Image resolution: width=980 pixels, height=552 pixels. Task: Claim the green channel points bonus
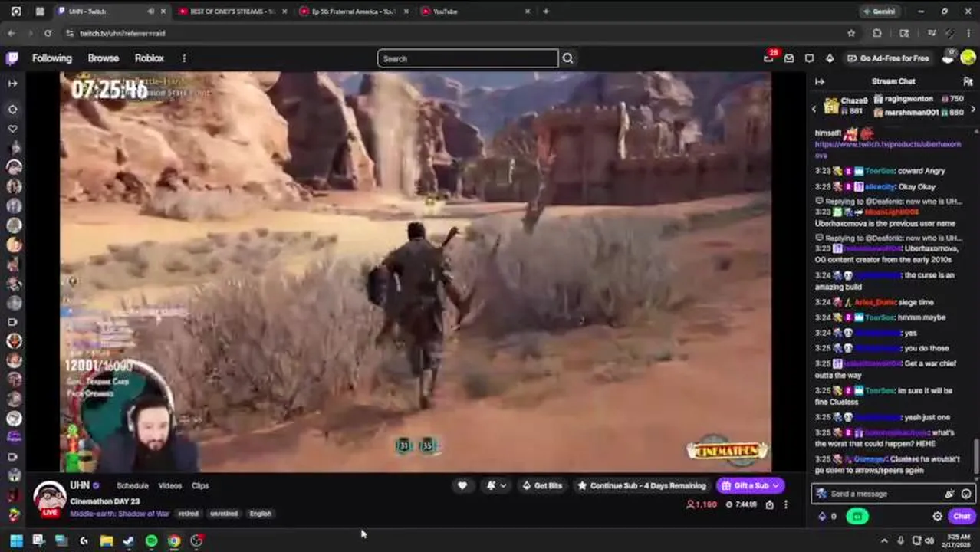[x=857, y=517]
